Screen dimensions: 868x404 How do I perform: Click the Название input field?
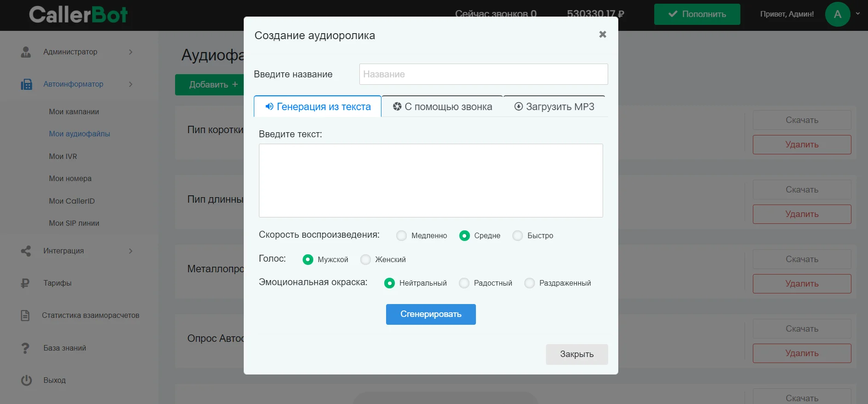point(483,74)
